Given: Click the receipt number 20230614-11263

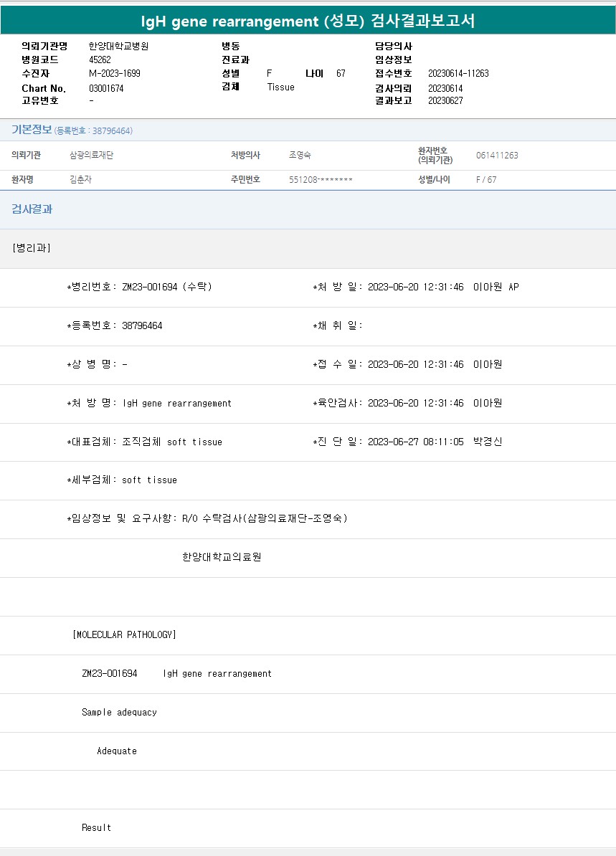Looking at the screenshot, I should click(x=458, y=73).
